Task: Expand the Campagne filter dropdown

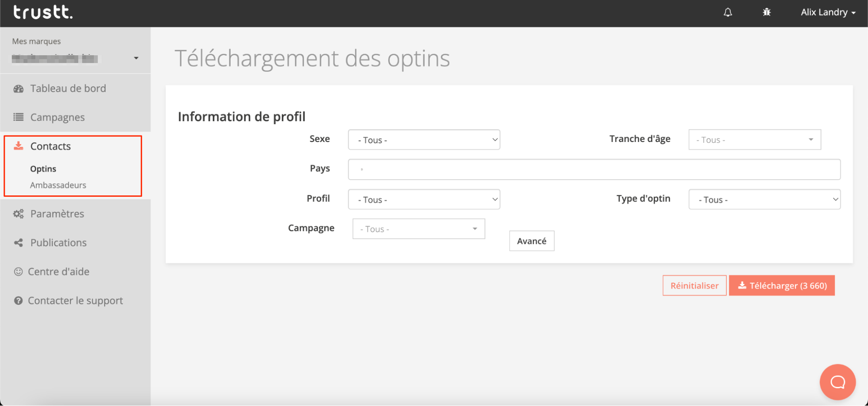Action: [419, 229]
